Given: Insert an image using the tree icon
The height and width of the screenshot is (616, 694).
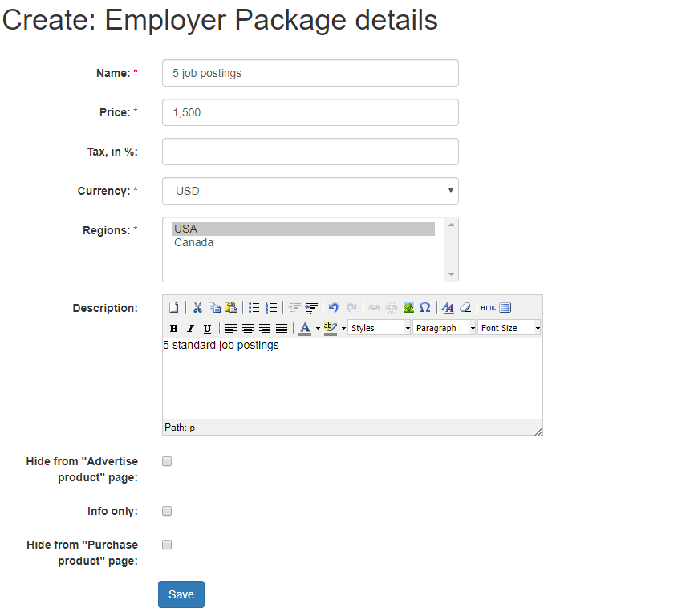Looking at the screenshot, I should click(x=408, y=307).
